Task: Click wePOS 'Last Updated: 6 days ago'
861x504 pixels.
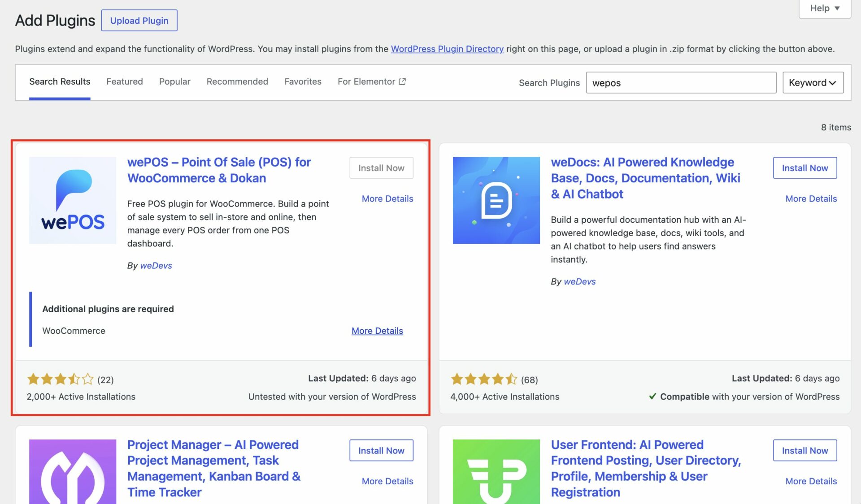Action: point(362,379)
